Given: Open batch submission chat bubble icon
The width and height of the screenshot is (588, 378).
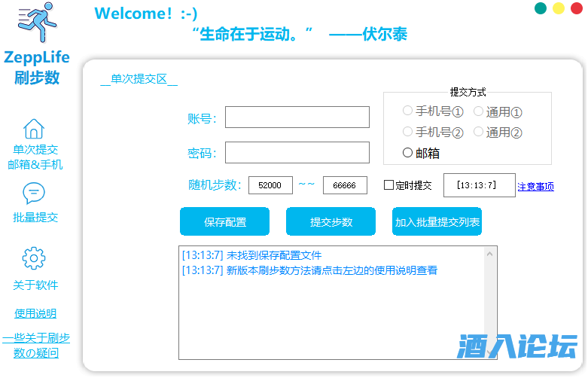Looking at the screenshot, I should tap(34, 194).
